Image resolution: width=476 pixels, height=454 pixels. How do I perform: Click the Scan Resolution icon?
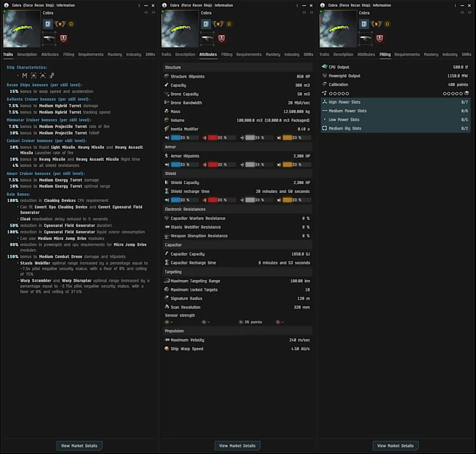pyautogui.click(x=166, y=307)
